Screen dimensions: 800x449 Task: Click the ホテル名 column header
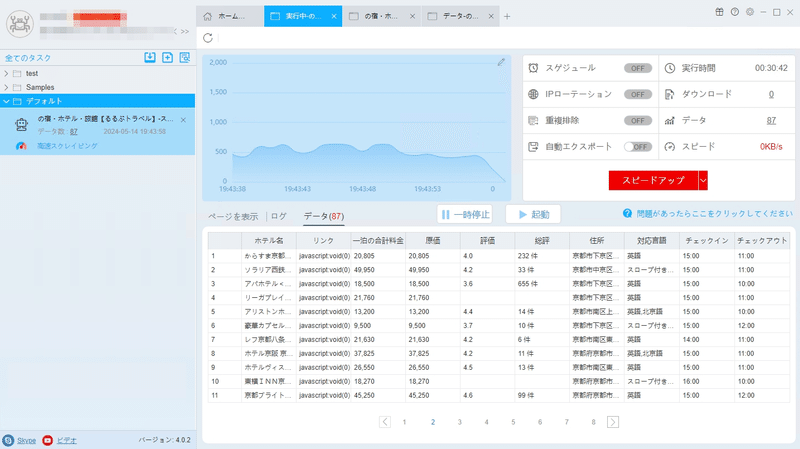pos(269,240)
